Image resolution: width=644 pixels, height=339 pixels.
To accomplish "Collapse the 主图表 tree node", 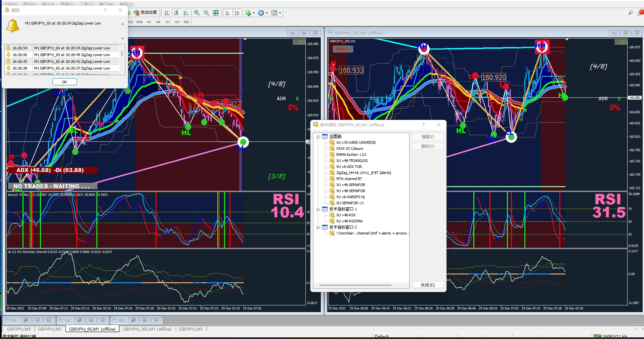I will click(318, 137).
